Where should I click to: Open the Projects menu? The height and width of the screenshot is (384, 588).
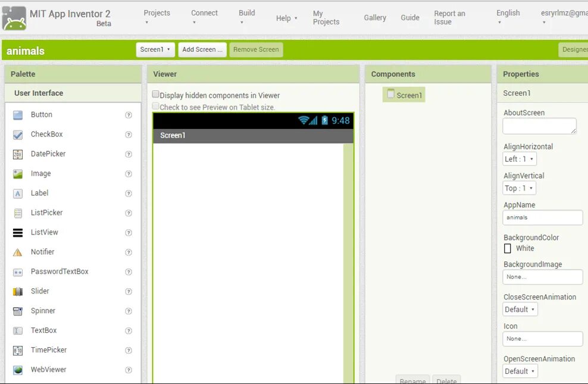pos(157,17)
